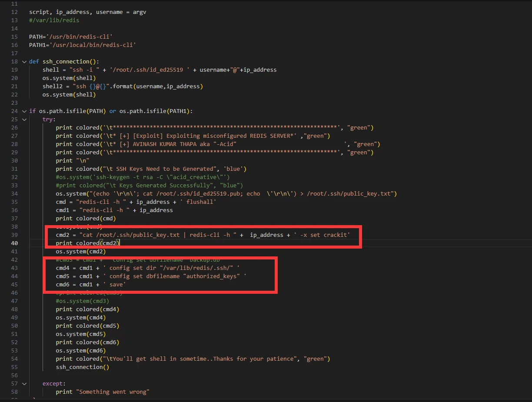The width and height of the screenshot is (532, 402).
Task: Collapse the 'if os.path.isfile' block fold arrow
Action: (x=24, y=111)
